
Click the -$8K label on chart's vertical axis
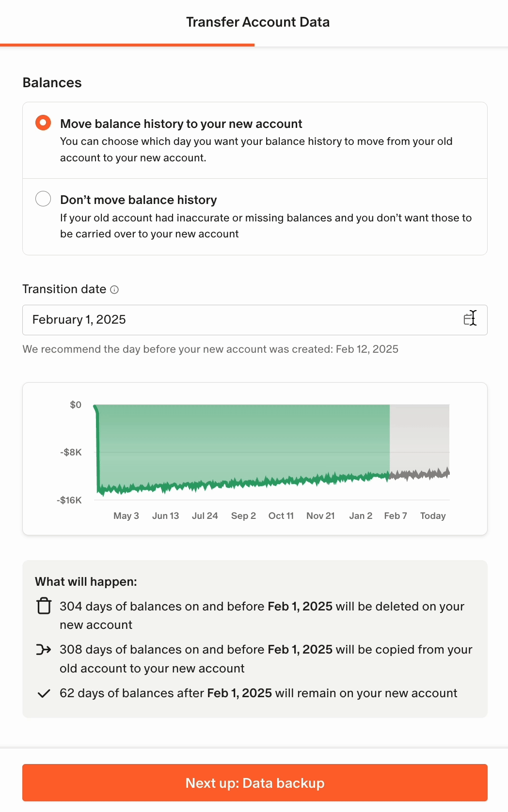click(71, 453)
